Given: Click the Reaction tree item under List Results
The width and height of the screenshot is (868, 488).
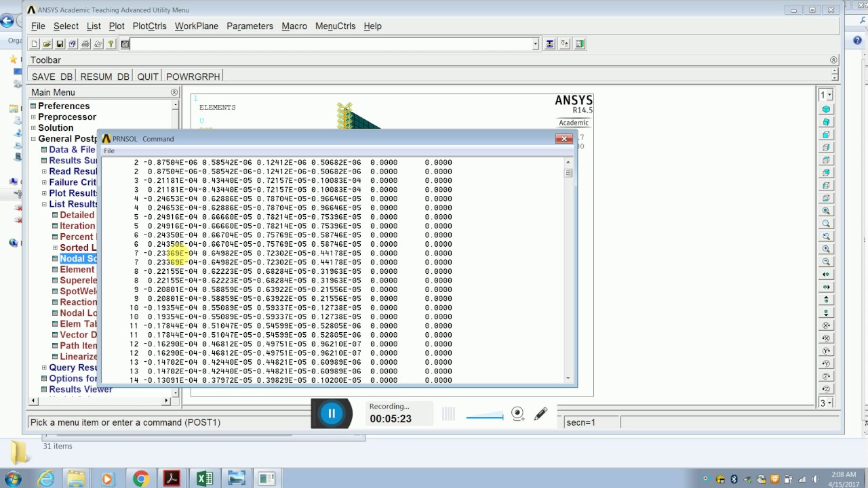Looking at the screenshot, I should point(78,302).
